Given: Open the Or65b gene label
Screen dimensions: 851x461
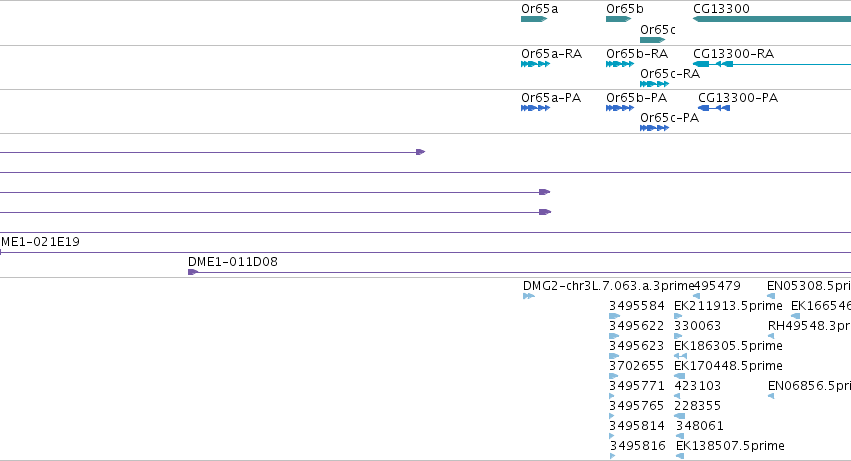Looking at the screenshot, I should pos(625,9).
